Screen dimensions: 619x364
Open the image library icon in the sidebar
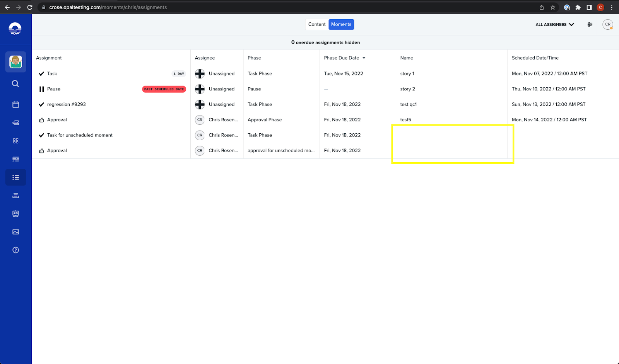pos(15,232)
